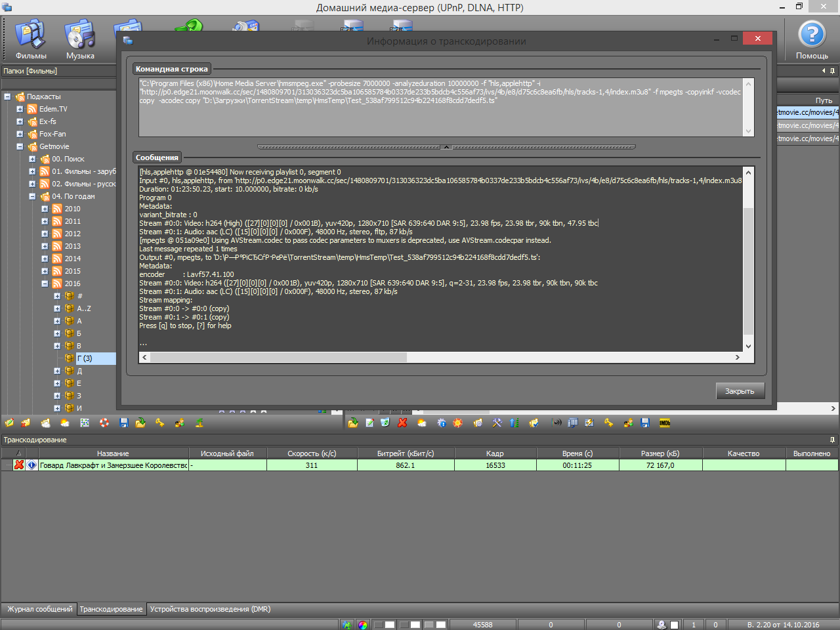Click the Закрыть button
Viewport: 840px width, 630px height.
click(740, 391)
